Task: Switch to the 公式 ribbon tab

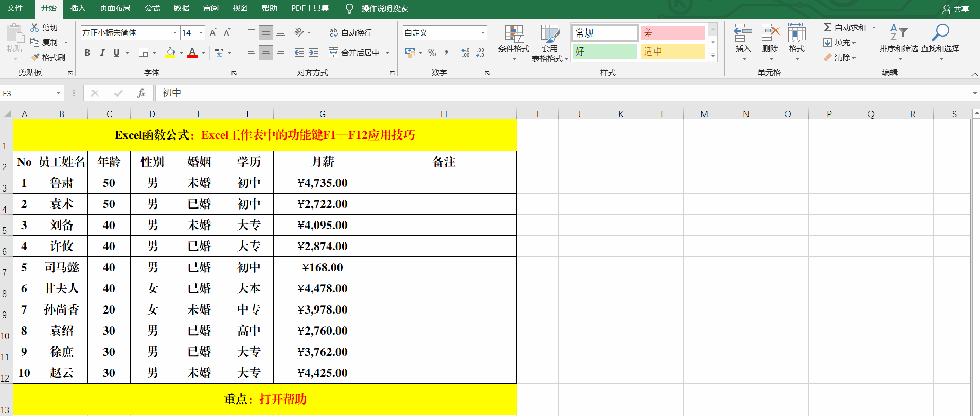Action: click(152, 8)
